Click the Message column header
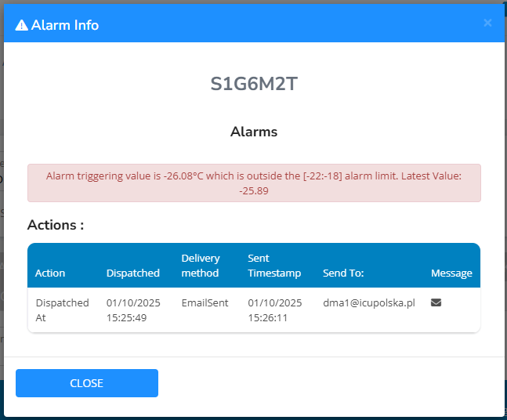The height and width of the screenshot is (420, 507). (x=451, y=273)
